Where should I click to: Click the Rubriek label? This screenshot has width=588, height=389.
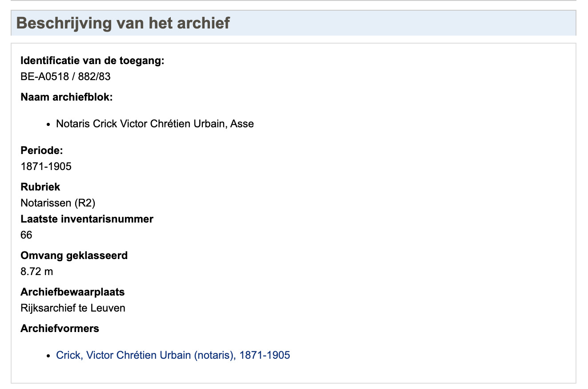point(40,187)
